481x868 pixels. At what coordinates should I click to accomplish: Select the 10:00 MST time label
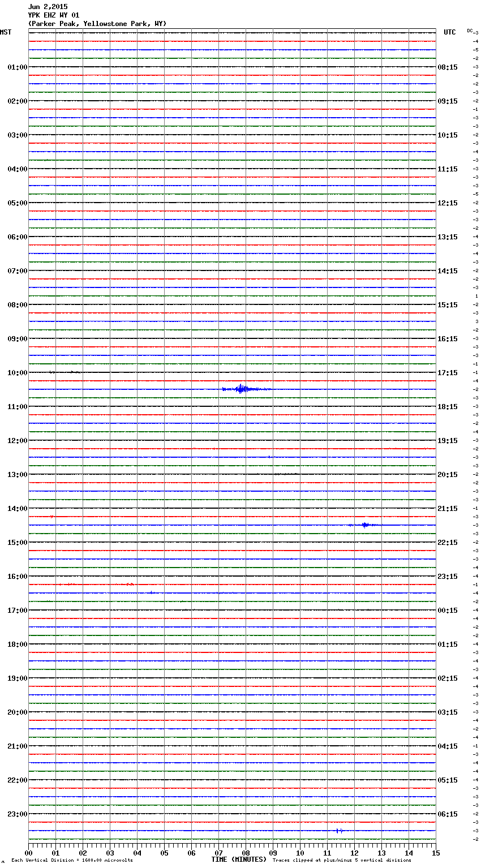click(x=18, y=373)
